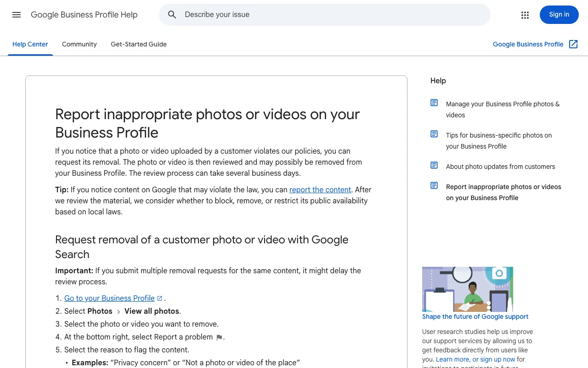Open the Google Business Profile header link

[x=528, y=44]
